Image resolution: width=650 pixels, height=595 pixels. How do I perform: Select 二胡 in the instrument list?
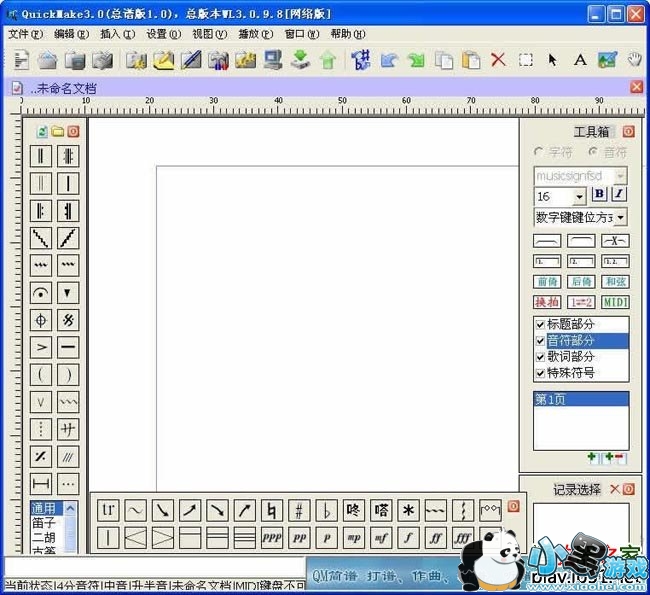pos(44,537)
